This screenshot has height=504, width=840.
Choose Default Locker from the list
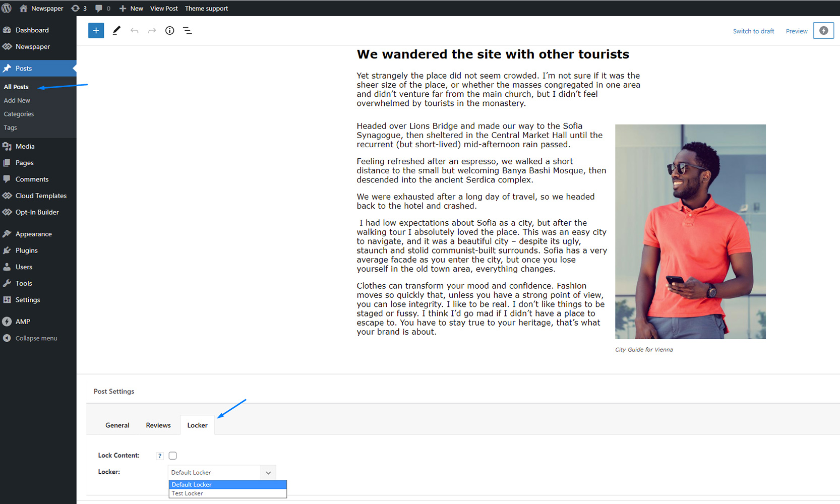(x=228, y=484)
